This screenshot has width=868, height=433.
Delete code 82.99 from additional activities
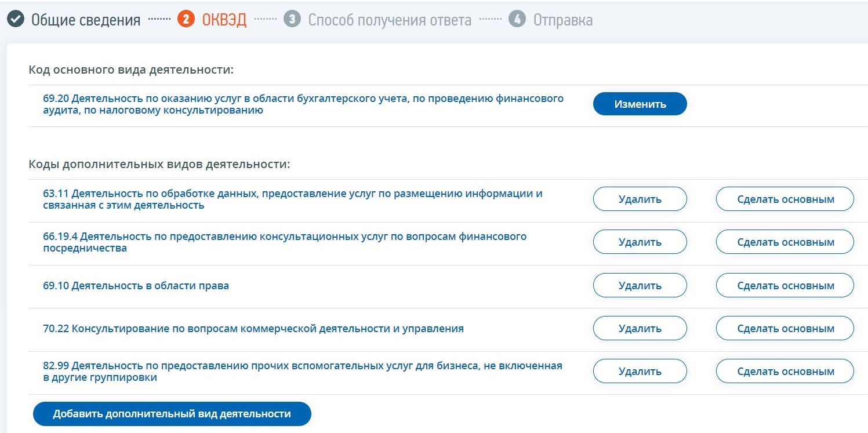point(640,371)
